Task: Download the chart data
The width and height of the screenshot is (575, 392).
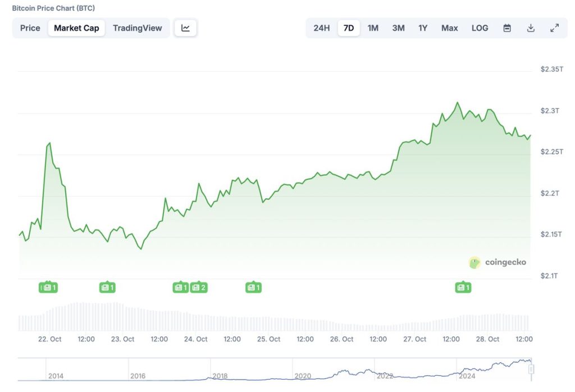Action: pyautogui.click(x=530, y=28)
